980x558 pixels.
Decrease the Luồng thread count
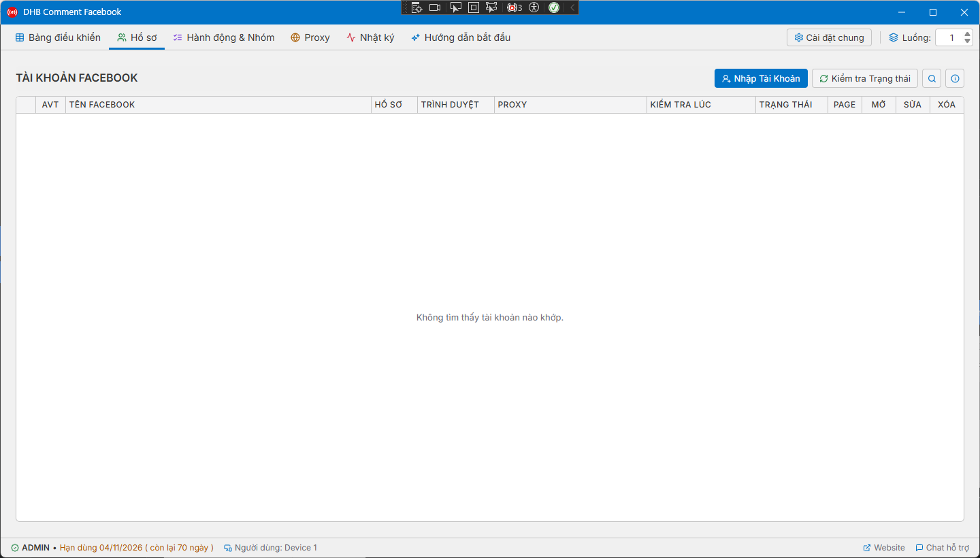click(x=968, y=42)
